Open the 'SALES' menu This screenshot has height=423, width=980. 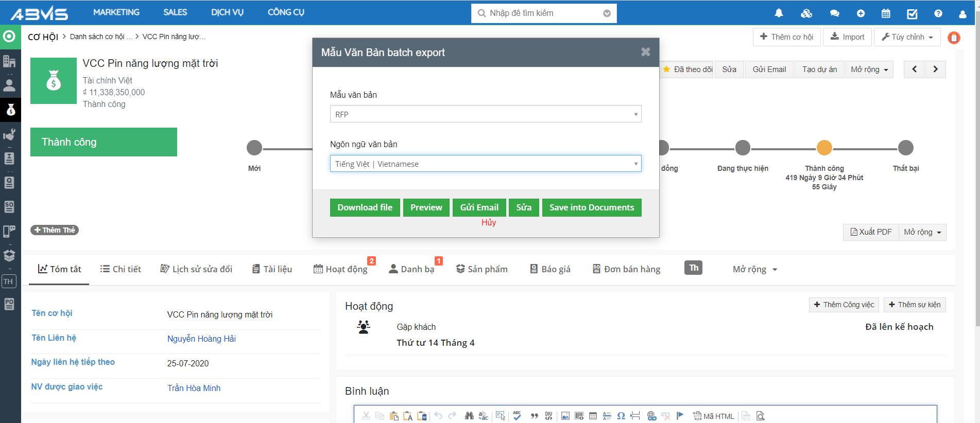175,12
